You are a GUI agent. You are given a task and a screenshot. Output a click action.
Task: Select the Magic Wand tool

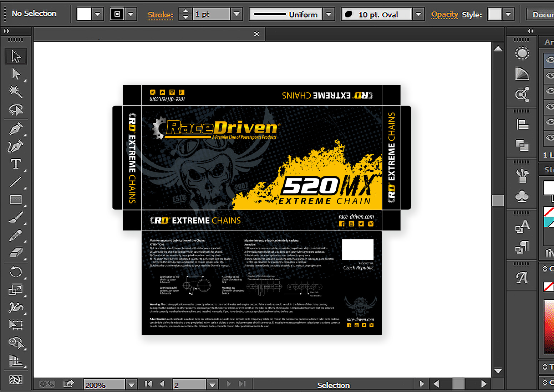click(x=16, y=92)
